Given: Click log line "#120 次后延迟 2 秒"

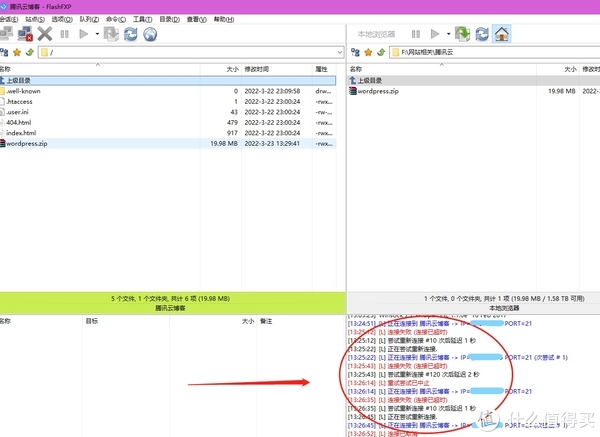Looking at the screenshot, I should pyautogui.click(x=414, y=374).
